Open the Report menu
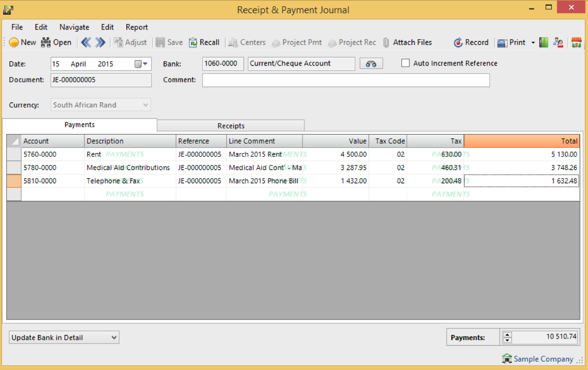Viewport: 588px width, 370px height. click(x=136, y=27)
